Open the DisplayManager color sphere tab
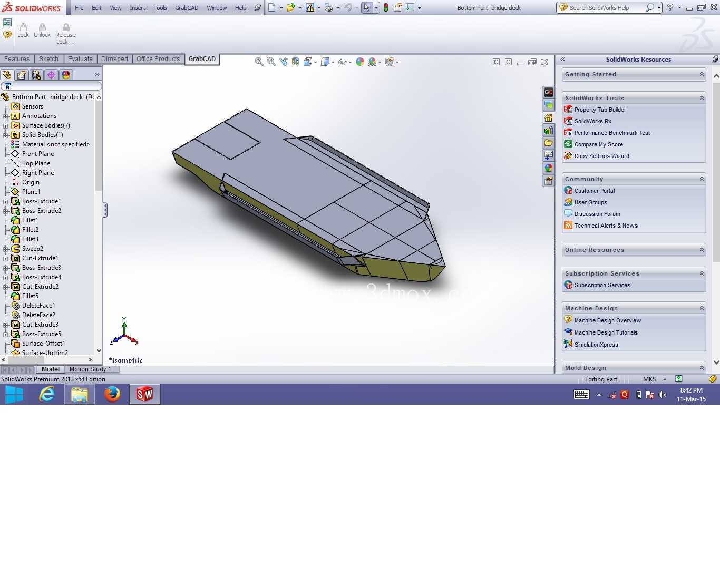This screenshot has height=588, width=720. pyautogui.click(x=66, y=75)
